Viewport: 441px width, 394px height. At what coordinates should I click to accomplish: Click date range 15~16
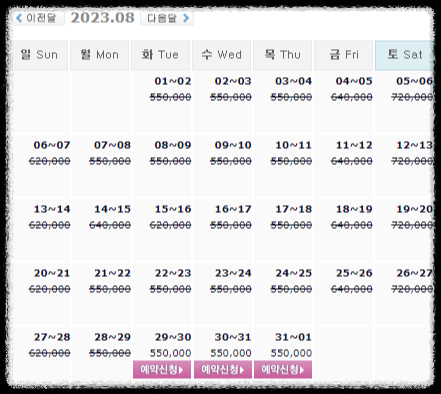point(173,209)
